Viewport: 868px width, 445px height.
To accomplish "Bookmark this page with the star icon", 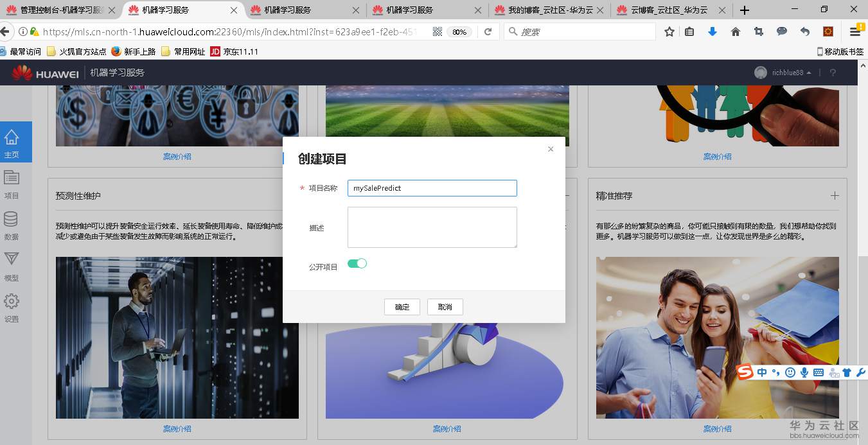I will coord(669,31).
